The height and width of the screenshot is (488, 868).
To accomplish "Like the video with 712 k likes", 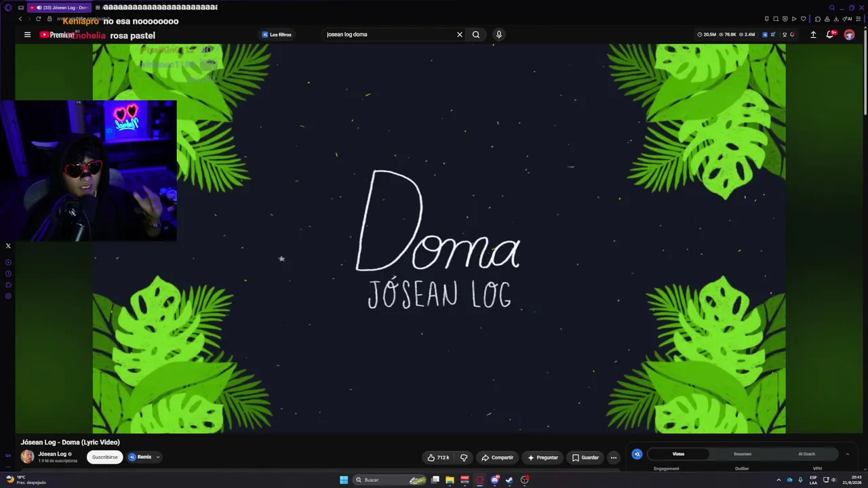I will (x=438, y=457).
